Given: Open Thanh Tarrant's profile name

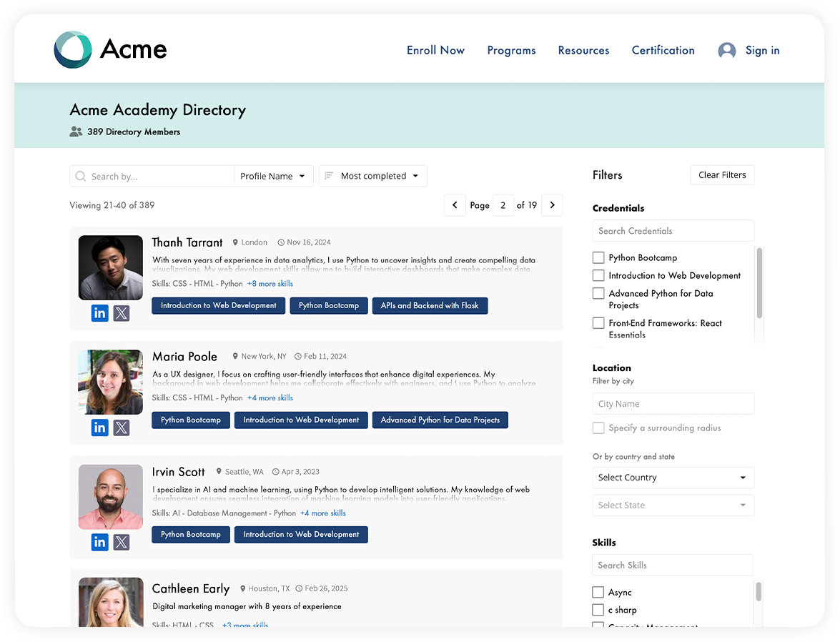Looking at the screenshot, I should [x=187, y=243].
